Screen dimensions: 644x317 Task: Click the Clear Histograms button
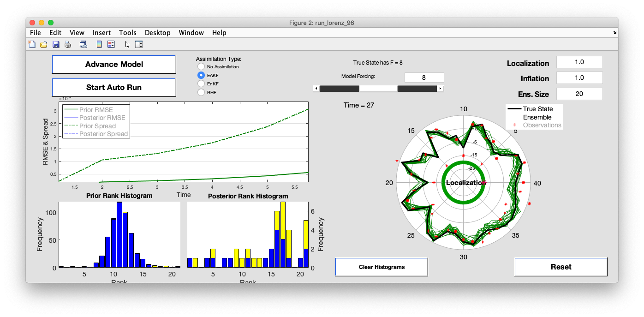pyautogui.click(x=382, y=267)
